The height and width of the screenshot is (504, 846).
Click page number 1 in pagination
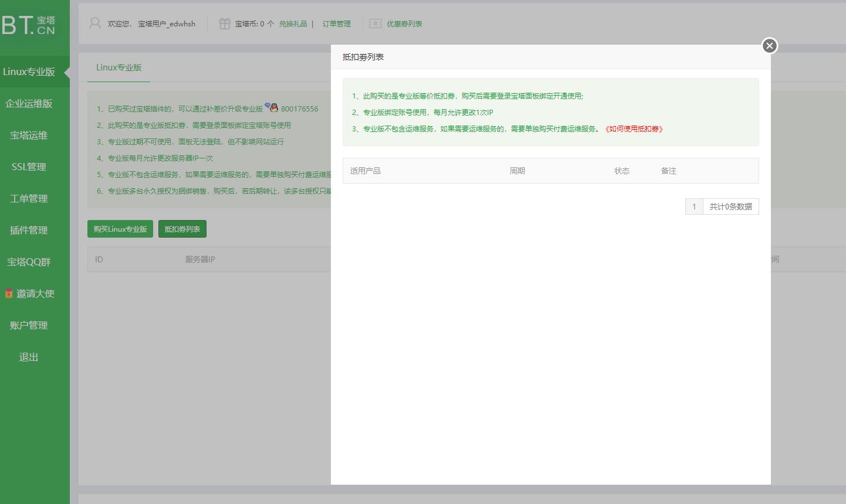pos(694,207)
